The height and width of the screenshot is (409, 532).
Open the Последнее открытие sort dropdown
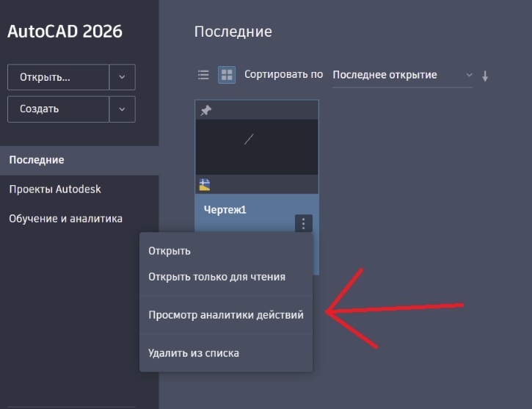(x=402, y=75)
